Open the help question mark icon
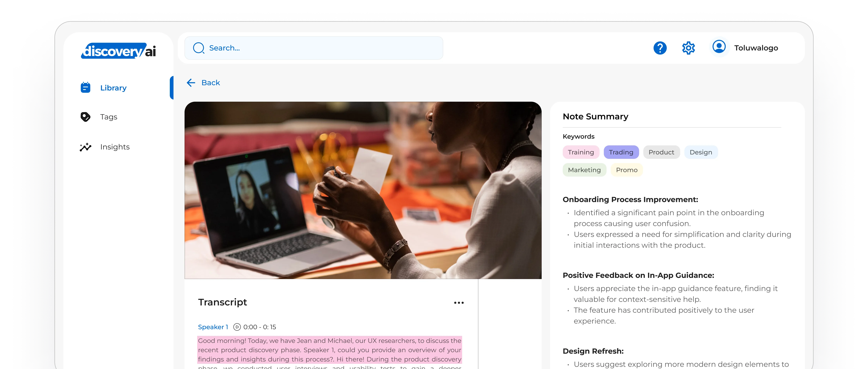The image size is (868, 369). (x=660, y=48)
